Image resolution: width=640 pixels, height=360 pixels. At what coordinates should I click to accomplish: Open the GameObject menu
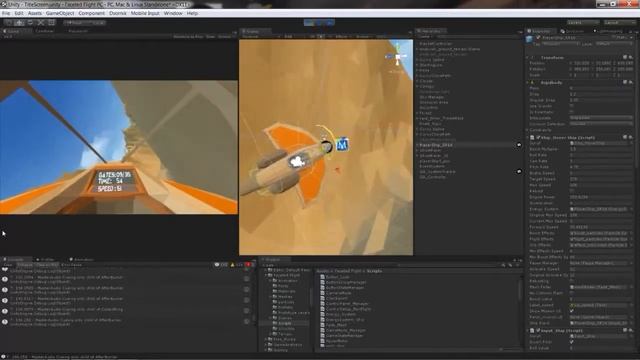point(60,13)
